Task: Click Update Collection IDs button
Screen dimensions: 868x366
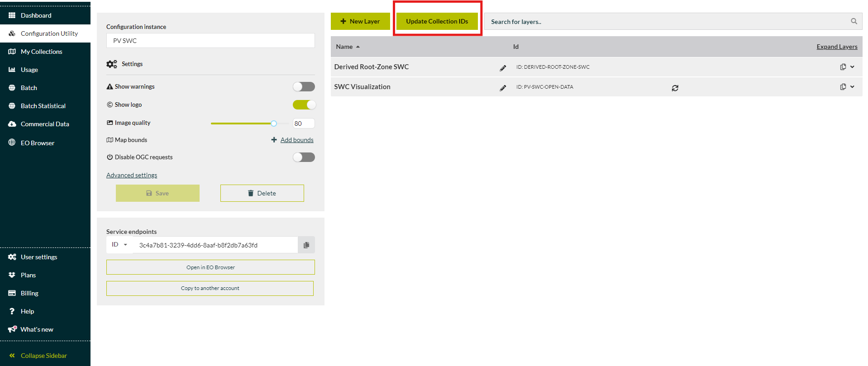Action: click(x=437, y=21)
